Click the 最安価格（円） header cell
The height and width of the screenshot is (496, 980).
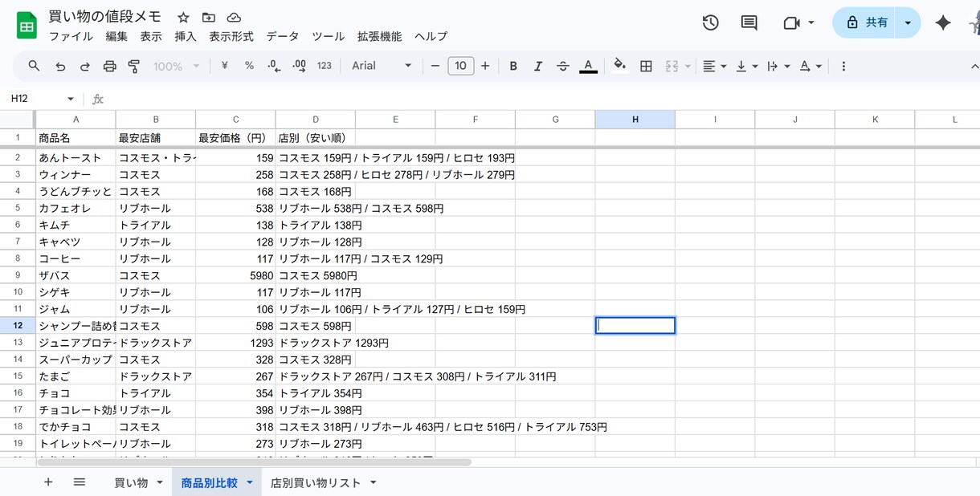pyautogui.click(x=235, y=138)
